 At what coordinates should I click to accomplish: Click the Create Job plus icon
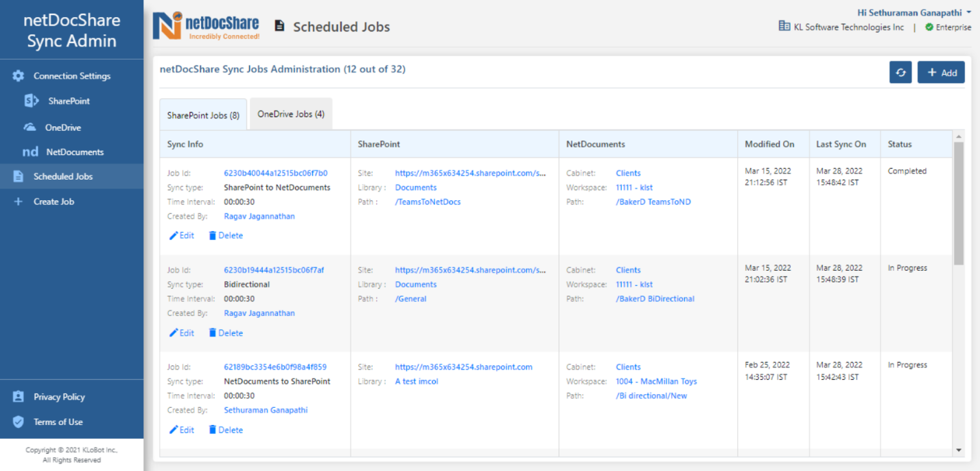(19, 202)
